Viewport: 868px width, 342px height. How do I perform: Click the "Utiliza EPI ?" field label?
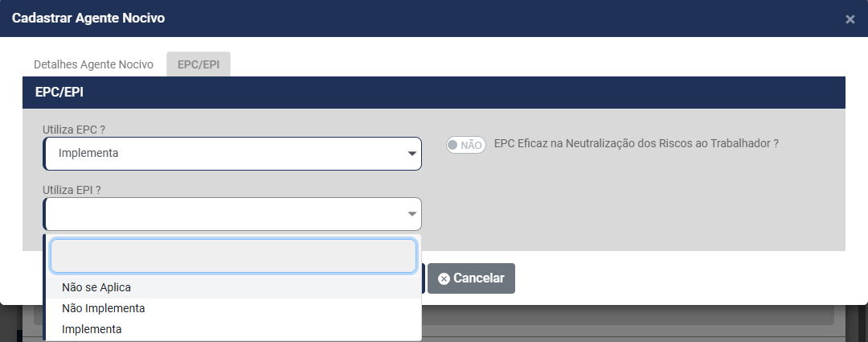click(76, 190)
